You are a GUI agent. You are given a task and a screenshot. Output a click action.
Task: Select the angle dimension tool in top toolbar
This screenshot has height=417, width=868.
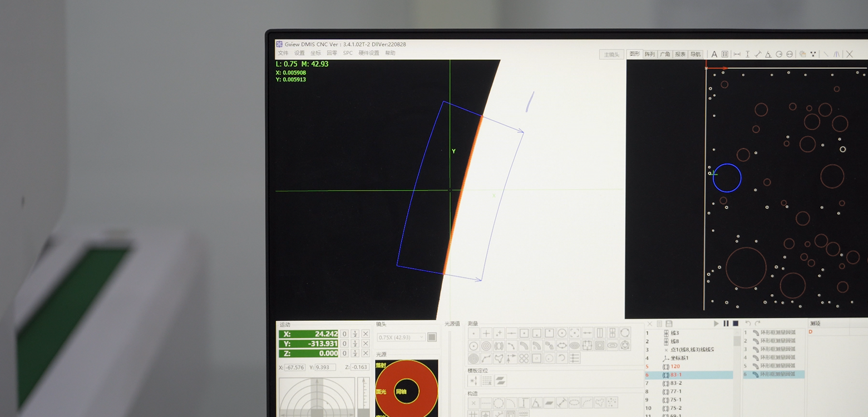point(768,54)
